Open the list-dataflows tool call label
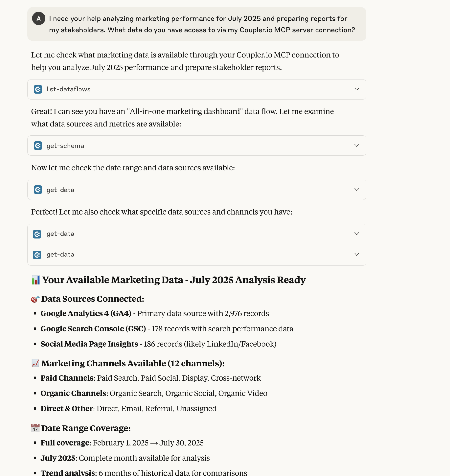The image size is (450, 476). (68, 89)
